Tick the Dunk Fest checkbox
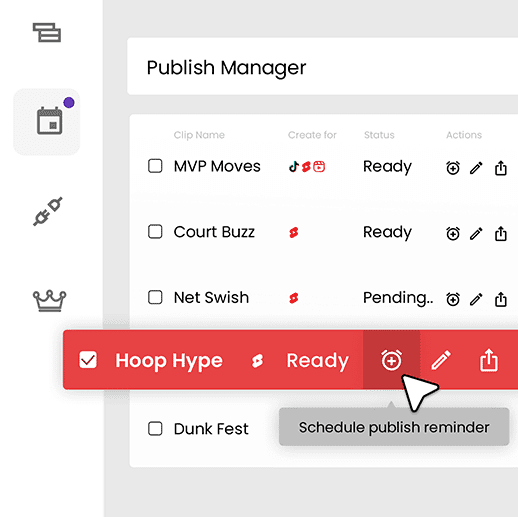This screenshot has width=518, height=517. coord(155,428)
